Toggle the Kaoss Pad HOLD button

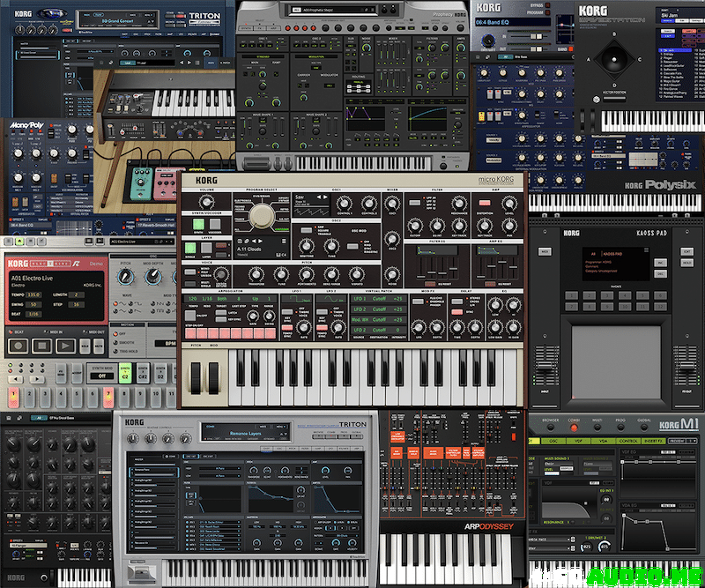(x=686, y=263)
